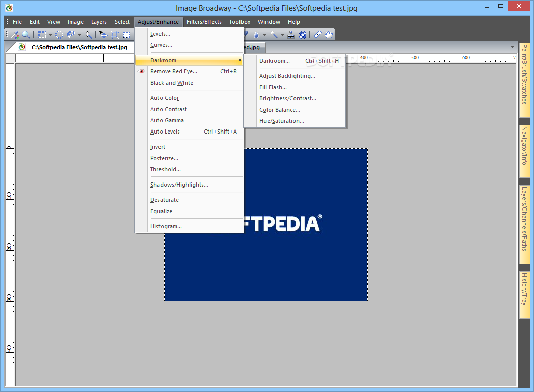This screenshot has height=392, width=534.
Task: Open the Toolbox menu
Action: click(x=240, y=22)
